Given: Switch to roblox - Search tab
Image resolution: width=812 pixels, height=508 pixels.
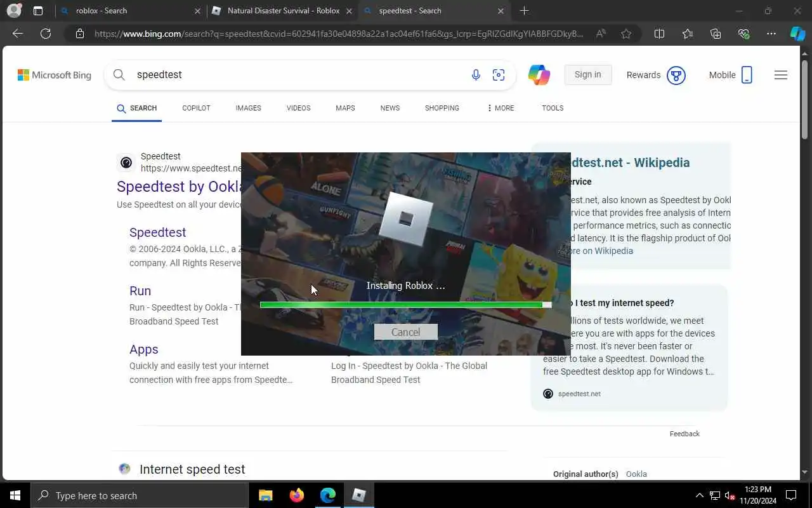Looking at the screenshot, I should point(129,11).
